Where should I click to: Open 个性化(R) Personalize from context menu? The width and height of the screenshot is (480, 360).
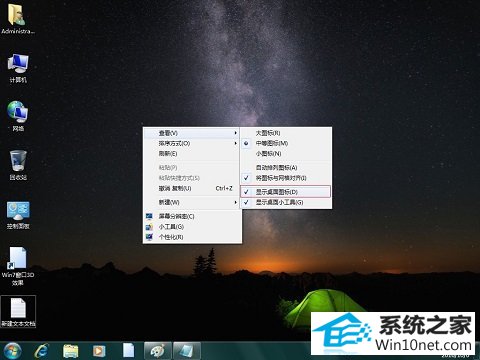(192, 237)
